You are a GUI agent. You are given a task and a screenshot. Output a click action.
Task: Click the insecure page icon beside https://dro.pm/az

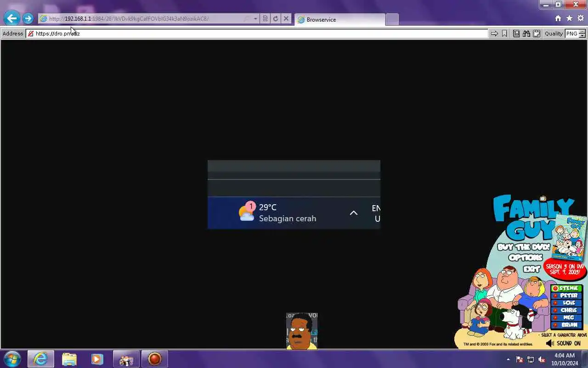tap(31, 34)
